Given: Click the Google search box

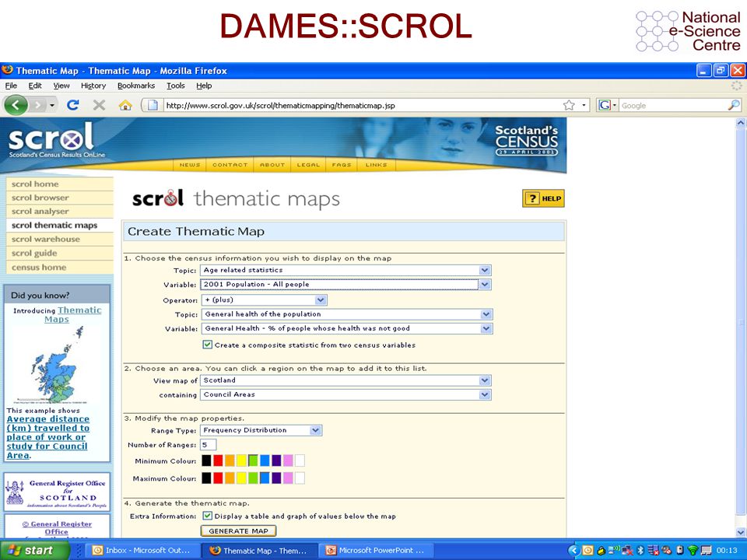Looking at the screenshot, I should 672,105.
